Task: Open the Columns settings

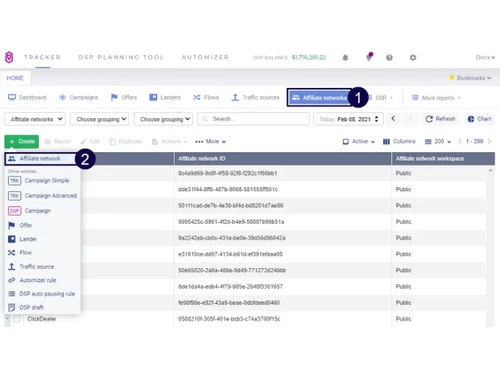Action: coord(399,142)
